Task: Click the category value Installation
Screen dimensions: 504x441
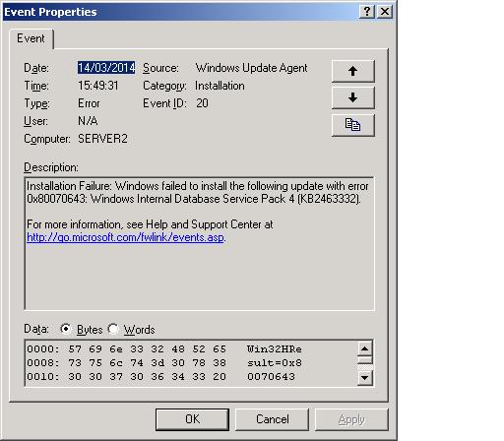Action: pos(220,86)
